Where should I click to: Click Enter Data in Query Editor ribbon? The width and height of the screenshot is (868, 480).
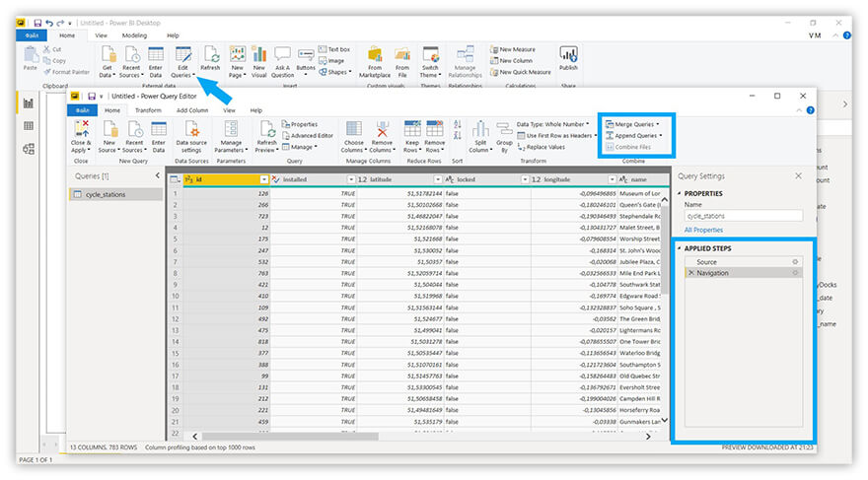(159, 137)
